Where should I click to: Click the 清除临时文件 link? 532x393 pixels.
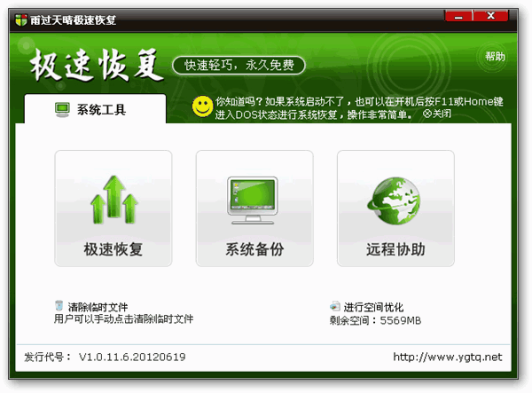(x=98, y=307)
